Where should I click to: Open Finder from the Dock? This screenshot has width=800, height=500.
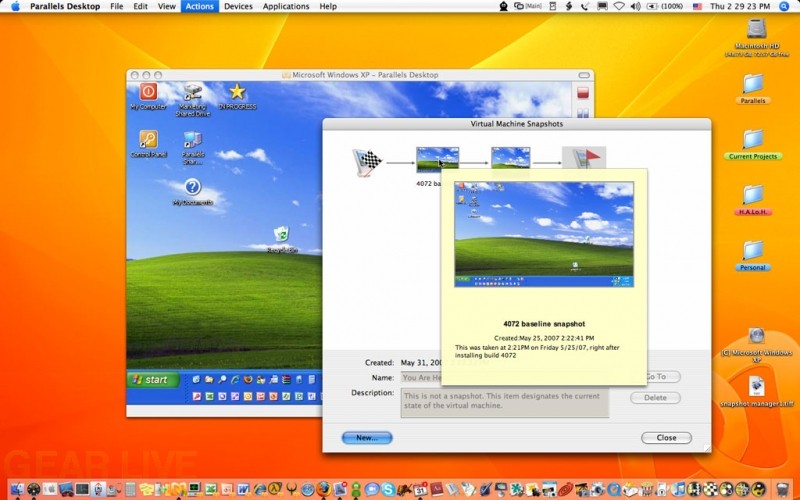(17, 489)
